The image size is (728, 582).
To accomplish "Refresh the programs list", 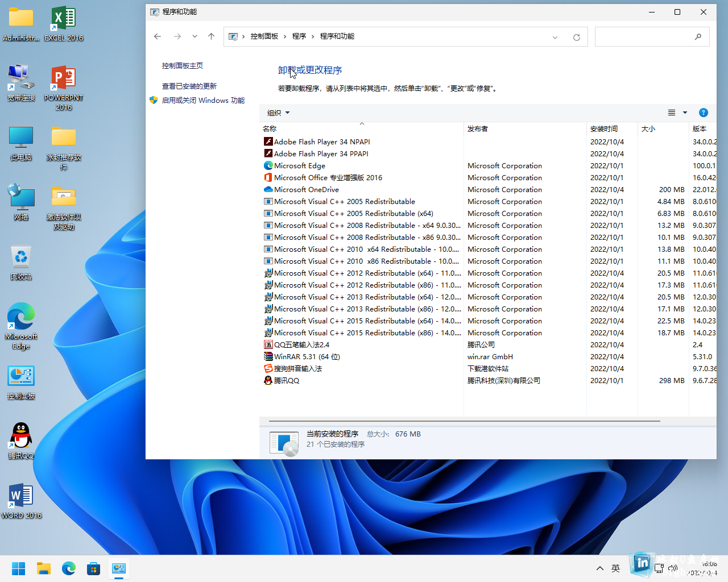I will [x=576, y=37].
